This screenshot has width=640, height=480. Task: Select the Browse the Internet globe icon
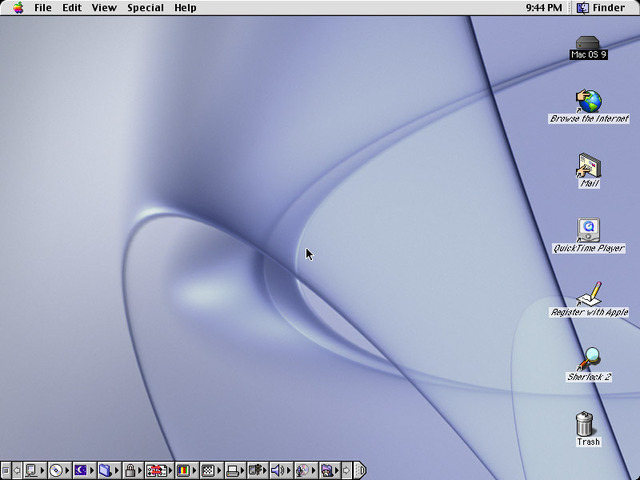click(589, 101)
